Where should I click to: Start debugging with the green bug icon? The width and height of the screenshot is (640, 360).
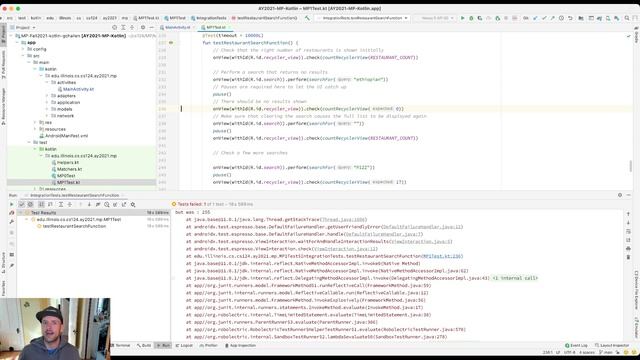point(471,18)
